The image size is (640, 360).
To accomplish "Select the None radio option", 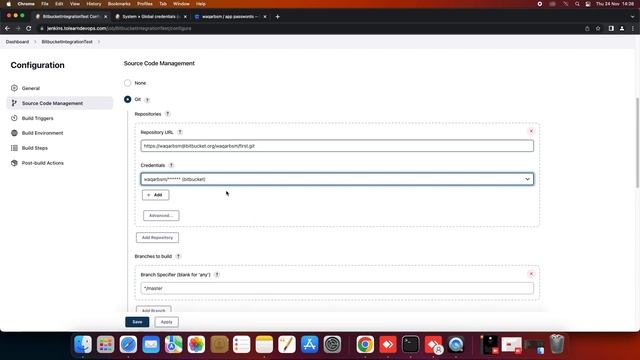I will click(x=128, y=83).
